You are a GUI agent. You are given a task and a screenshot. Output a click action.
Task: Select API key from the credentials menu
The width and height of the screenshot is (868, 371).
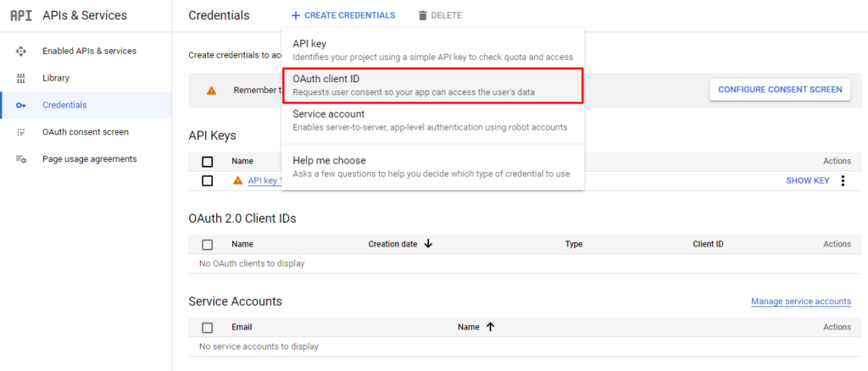(x=433, y=50)
